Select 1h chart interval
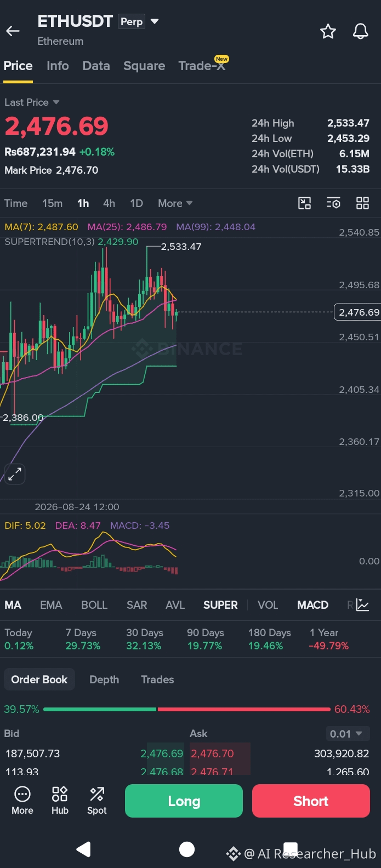 tap(83, 203)
